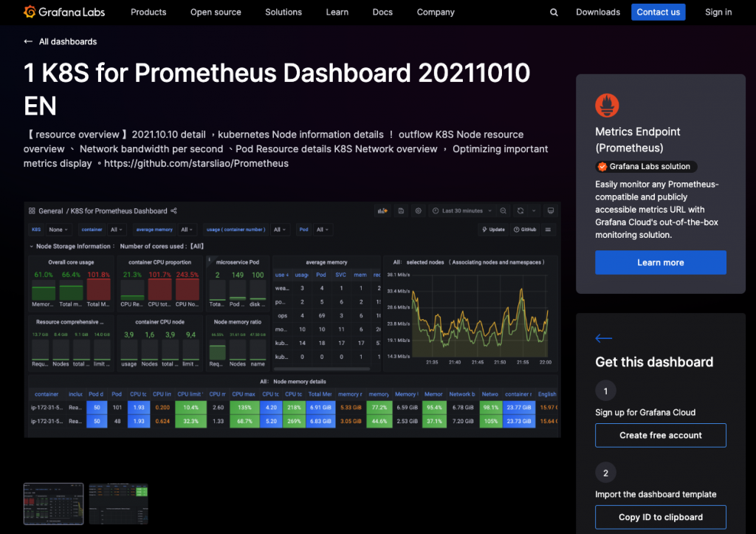Click the step 1 circle number

(x=605, y=391)
